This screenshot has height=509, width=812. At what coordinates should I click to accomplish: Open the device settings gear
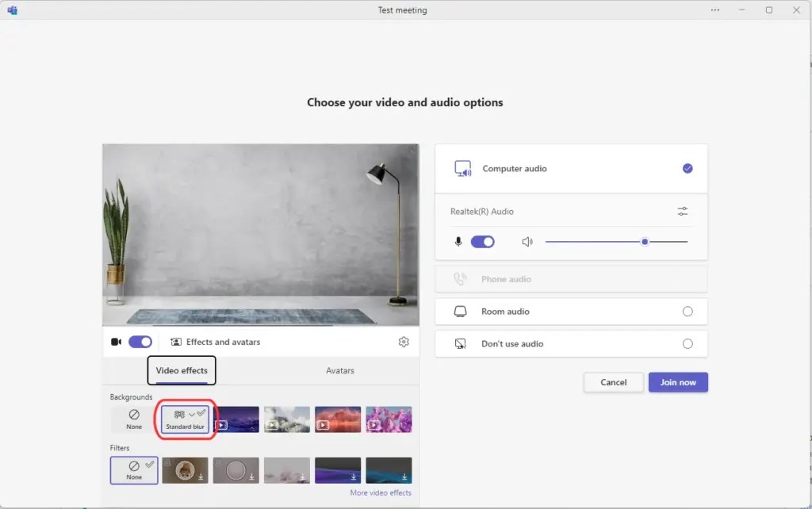point(404,342)
